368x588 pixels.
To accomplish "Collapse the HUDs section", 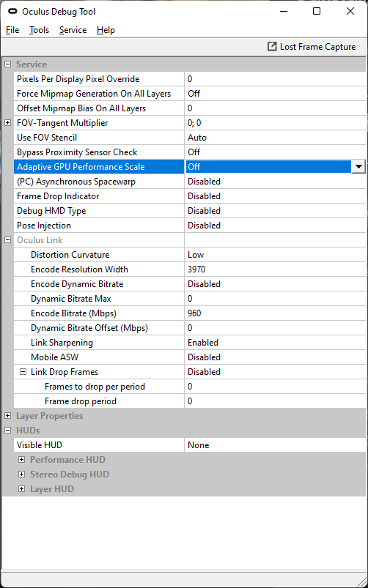I will 8,430.
